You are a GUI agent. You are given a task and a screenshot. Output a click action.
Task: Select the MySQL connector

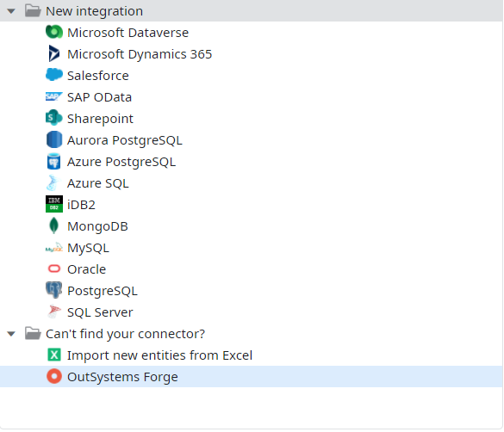click(x=88, y=248)
